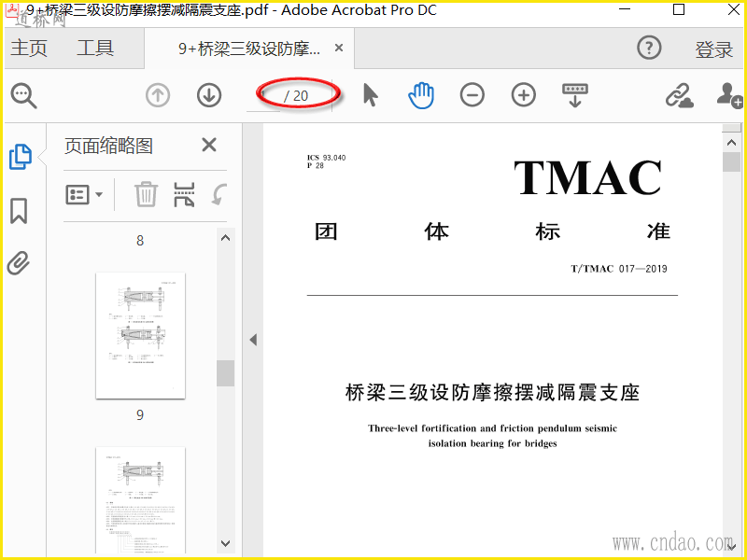The width and height of the screenshot is (747, 560).
Task: Click the add person share icon
Action: click(x=729, y=95)
